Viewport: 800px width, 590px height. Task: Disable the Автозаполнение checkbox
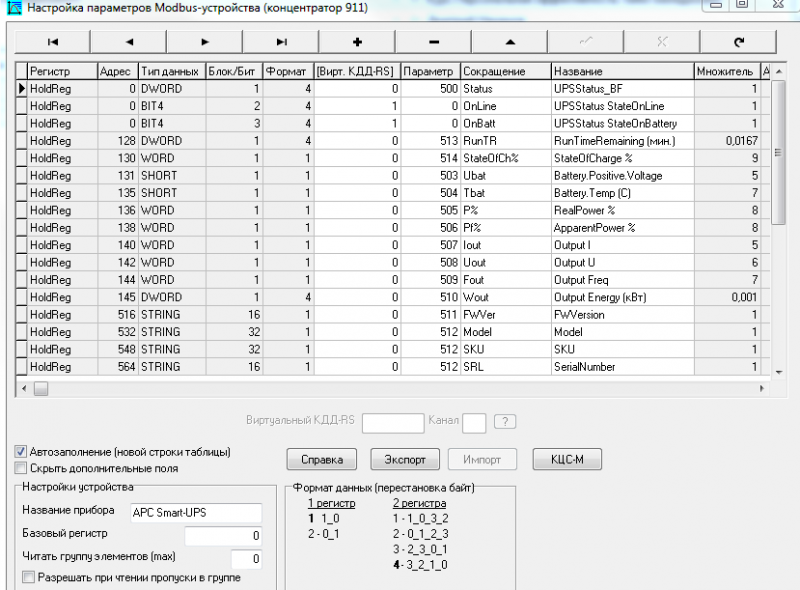[21, 450]
